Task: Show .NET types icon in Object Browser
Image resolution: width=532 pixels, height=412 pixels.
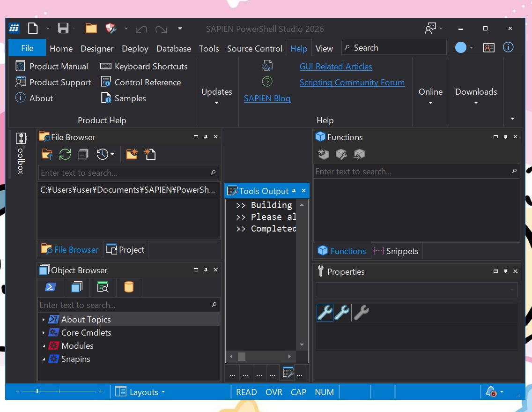Action: (77, 287)
